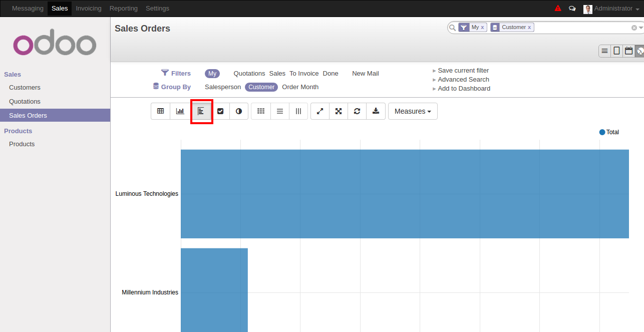
Task: Switch to calendar view
Action: [x=629, y=51]
